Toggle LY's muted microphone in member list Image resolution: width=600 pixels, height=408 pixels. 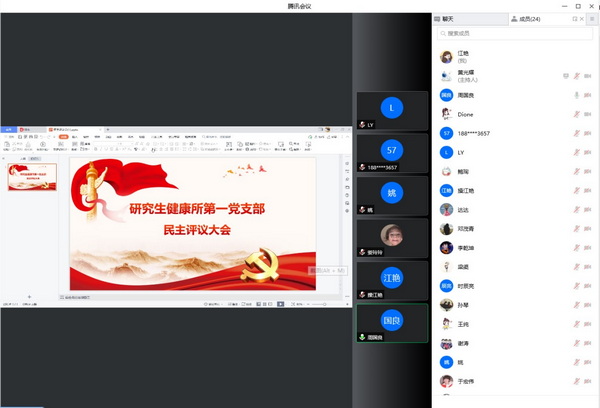pos(576,152)
